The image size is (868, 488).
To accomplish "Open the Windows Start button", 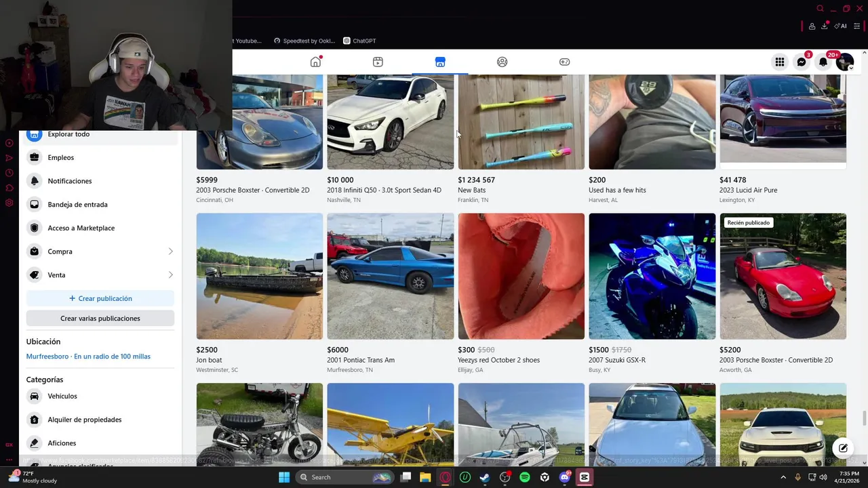I will [284, 477].
